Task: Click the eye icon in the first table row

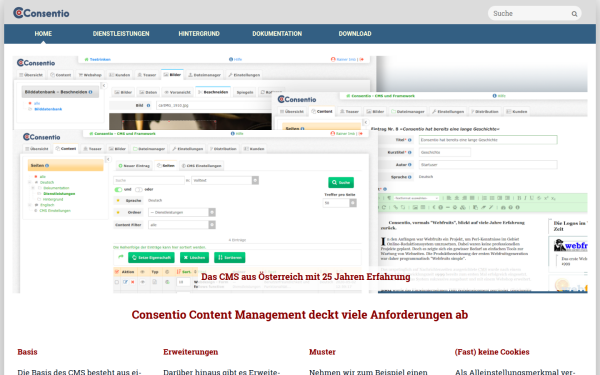Action: click(142, 282)
